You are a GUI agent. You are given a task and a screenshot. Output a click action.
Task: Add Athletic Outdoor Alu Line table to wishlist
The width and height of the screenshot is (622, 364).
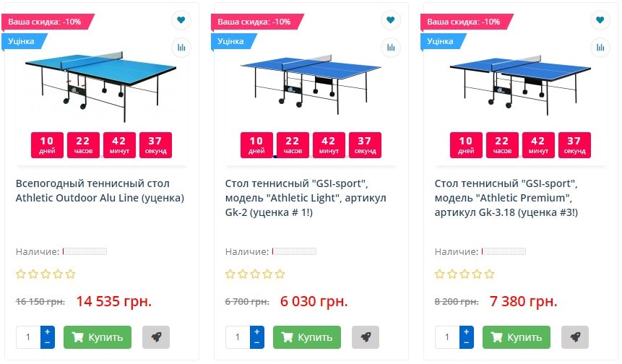[x=181, y=20]
